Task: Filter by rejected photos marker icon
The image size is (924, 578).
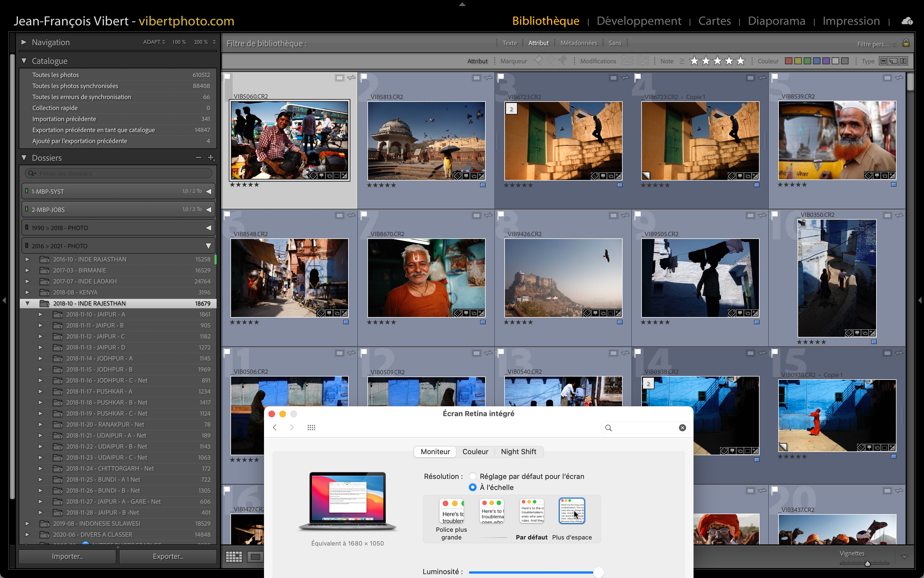Action: click(x=563, y=60)
